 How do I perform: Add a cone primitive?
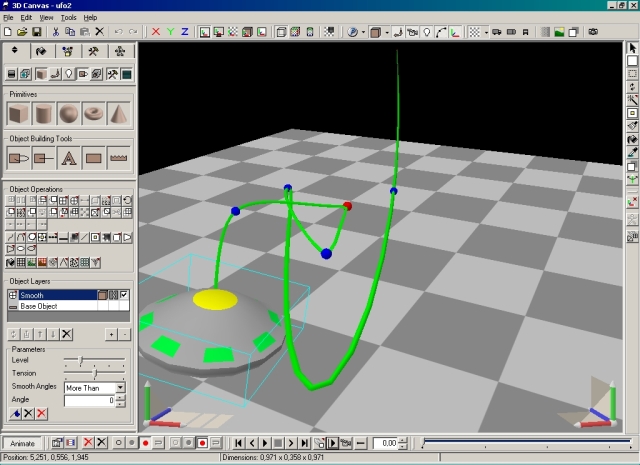[118, 113]
